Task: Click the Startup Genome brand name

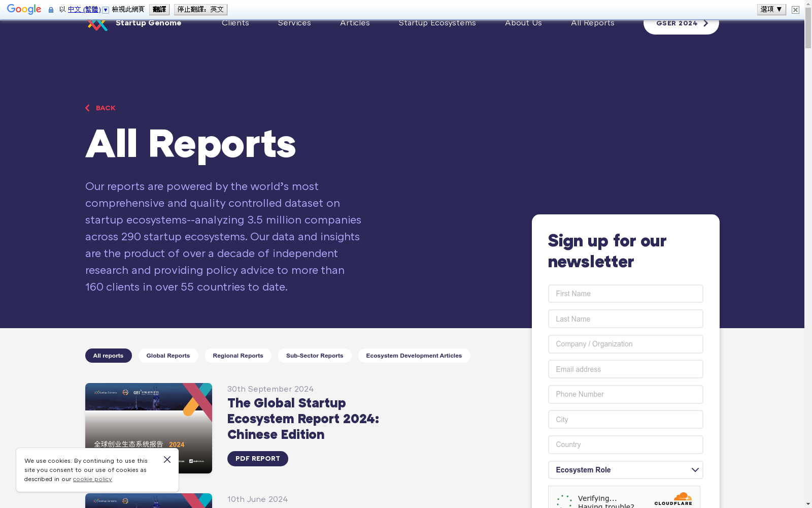Action: click(x=148, y=23)
